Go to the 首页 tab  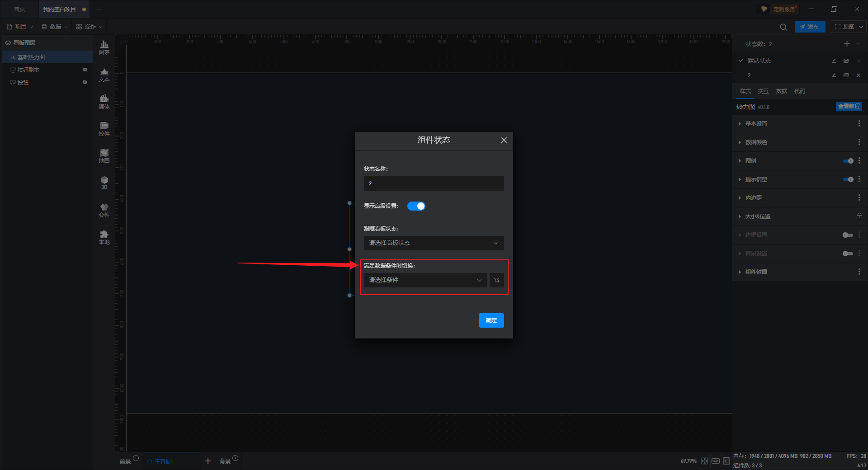(x=19, y=9)
